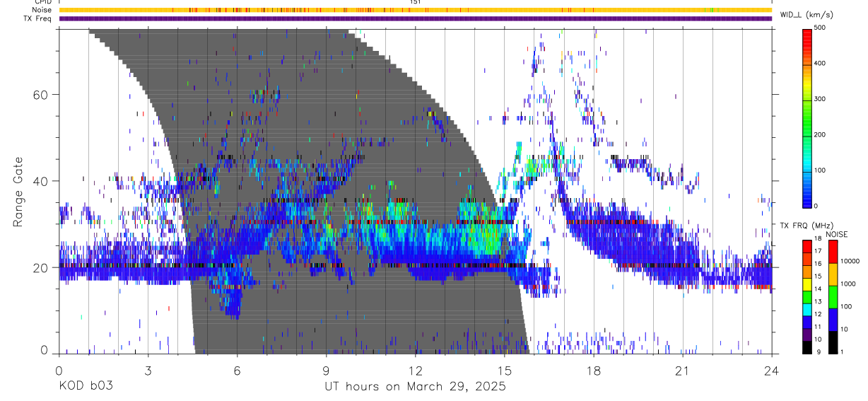The width and height of the screenshot is (868, 401).
Task: Pick the red 10000 noise legend swatch
Action: 833,252
